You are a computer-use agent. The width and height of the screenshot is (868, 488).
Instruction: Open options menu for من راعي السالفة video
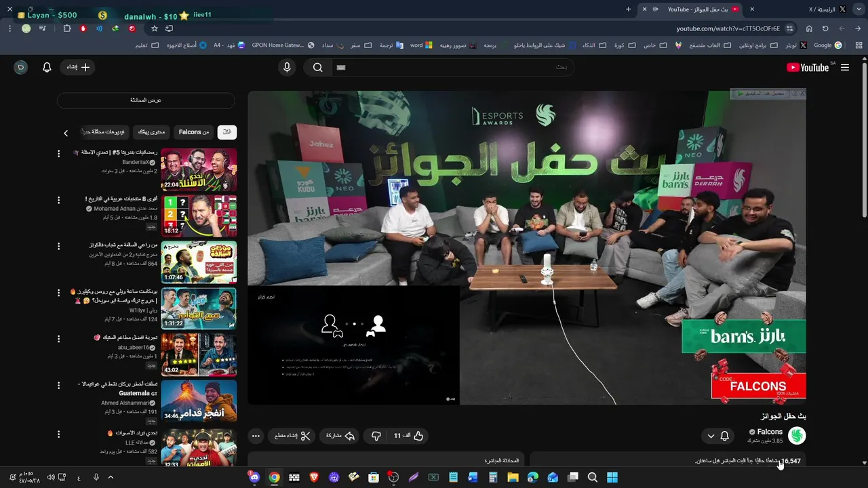58,246
